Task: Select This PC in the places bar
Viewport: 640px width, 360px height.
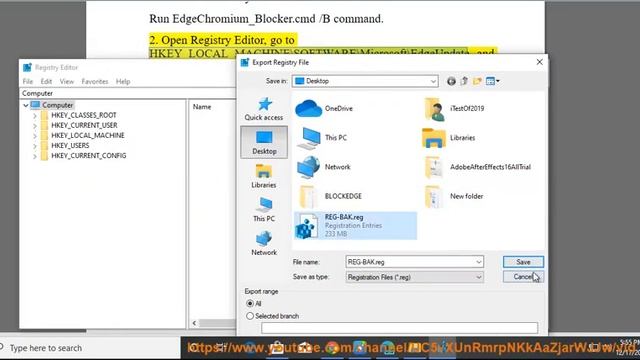Action: [264, 210]
